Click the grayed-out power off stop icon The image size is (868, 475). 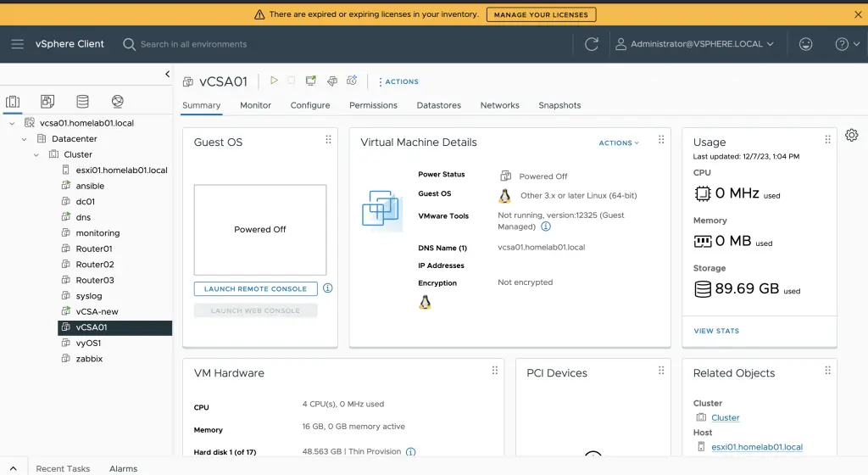coord(292,81)
